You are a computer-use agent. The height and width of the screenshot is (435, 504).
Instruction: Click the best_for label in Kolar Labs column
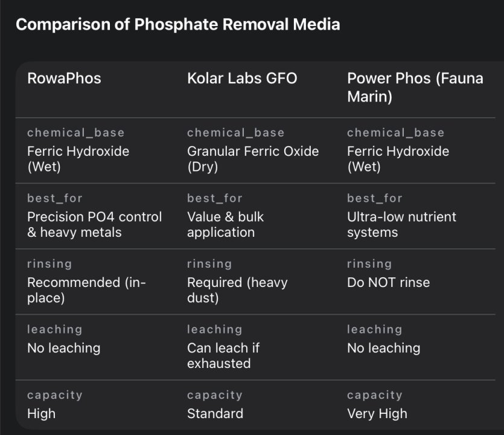coord(214,198)
